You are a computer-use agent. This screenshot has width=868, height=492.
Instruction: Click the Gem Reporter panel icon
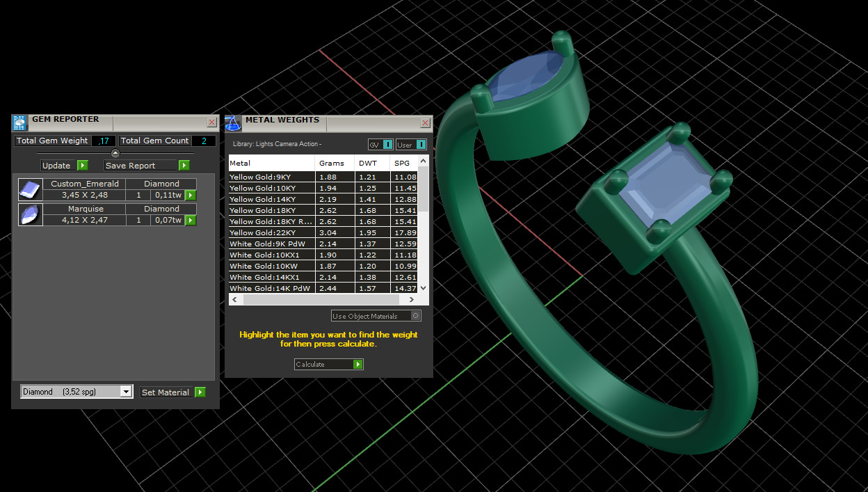19,123
